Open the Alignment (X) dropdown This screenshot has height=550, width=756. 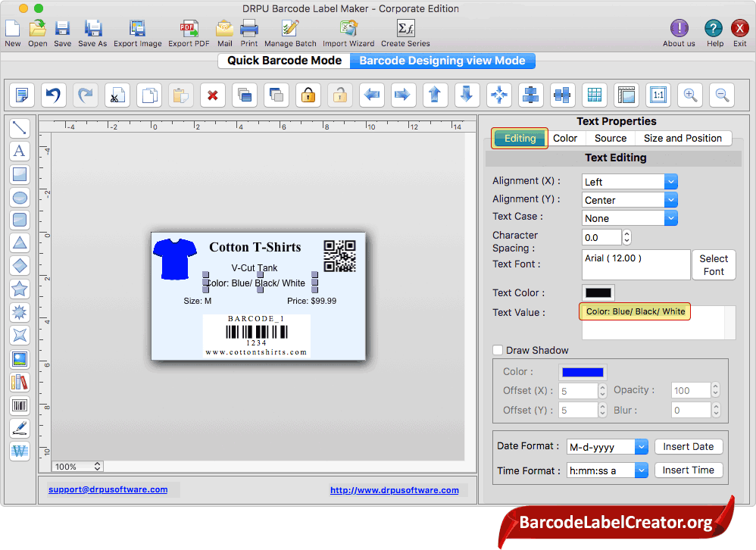click(x=629, y=182)
